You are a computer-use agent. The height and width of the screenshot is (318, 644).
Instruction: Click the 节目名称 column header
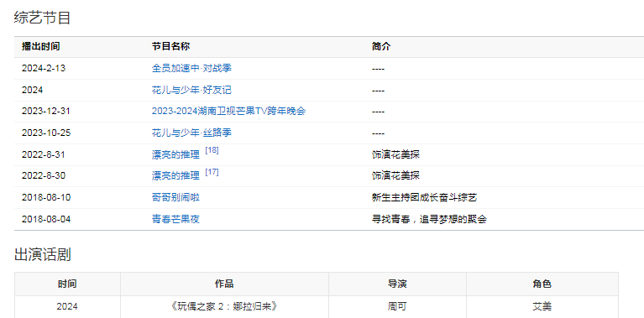pos(170,47)
